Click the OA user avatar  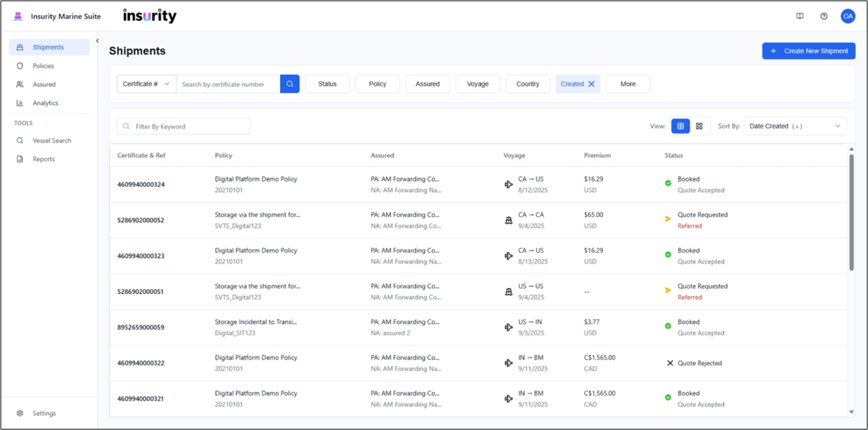[x=847, y=16]
